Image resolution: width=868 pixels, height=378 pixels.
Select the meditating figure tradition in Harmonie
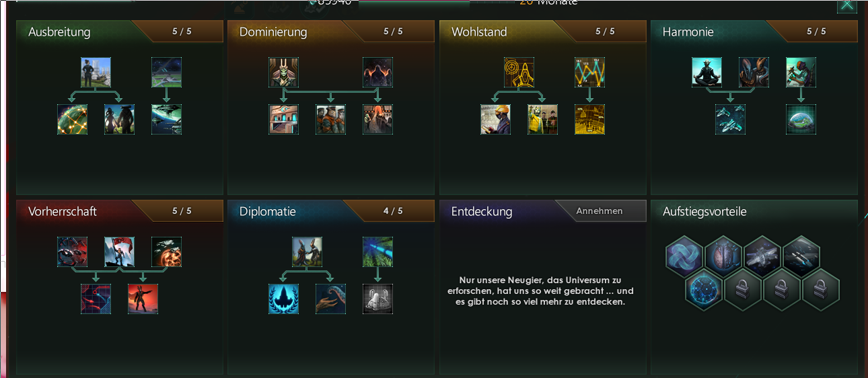click(x=707, y=72)
